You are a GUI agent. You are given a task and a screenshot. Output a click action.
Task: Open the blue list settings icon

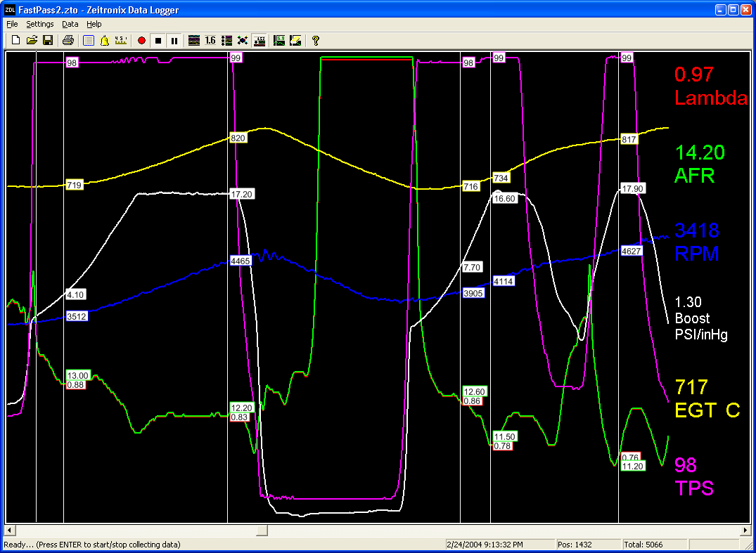(x=88, y=41)
